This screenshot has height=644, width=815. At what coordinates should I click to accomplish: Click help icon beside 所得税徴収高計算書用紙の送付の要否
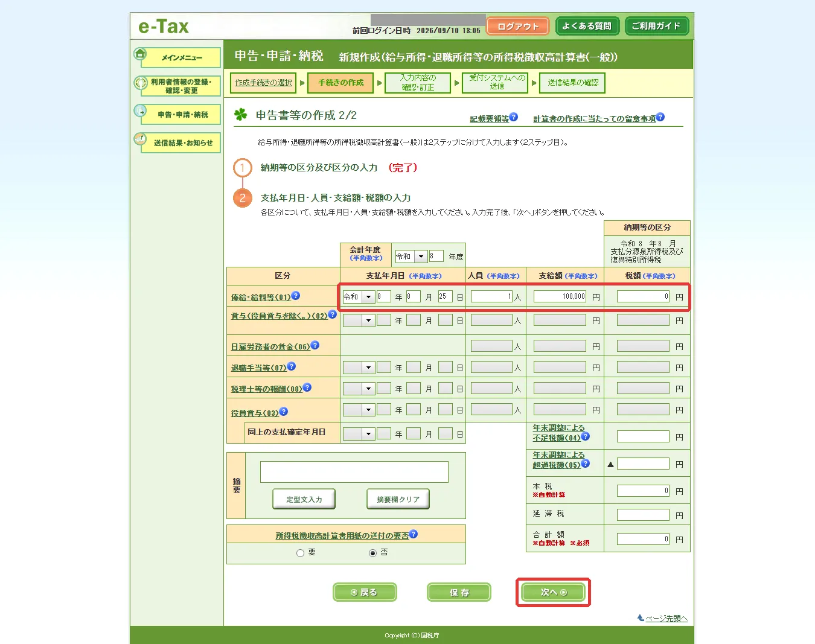(x=414, y=534)
